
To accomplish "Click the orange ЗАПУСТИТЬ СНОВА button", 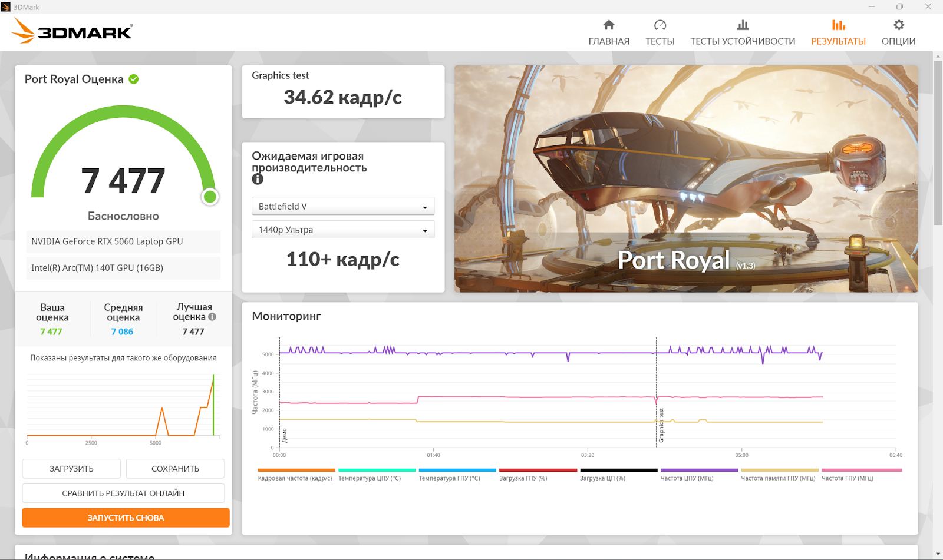I will pyautogui.click(x=126, y=518).
